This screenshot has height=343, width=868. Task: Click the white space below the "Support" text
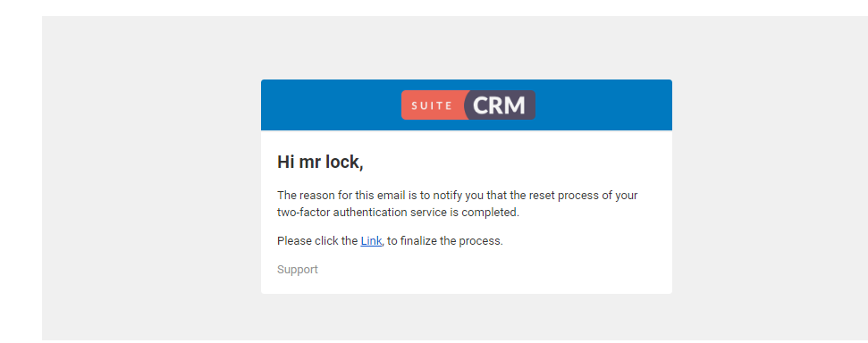(x=467, y=285)
